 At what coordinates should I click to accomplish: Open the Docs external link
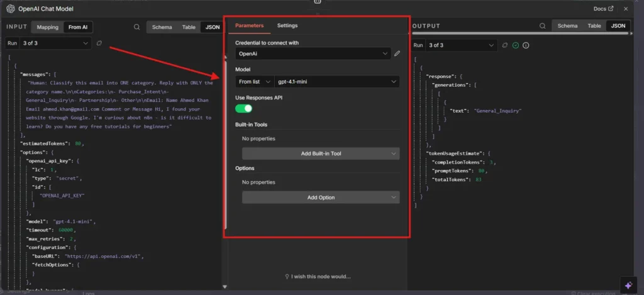pos(603,9)
